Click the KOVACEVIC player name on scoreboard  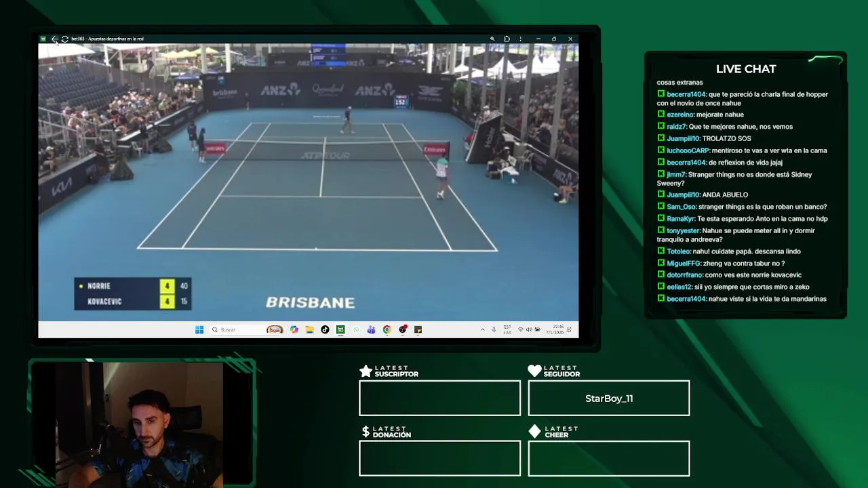(x=104, y=302)
